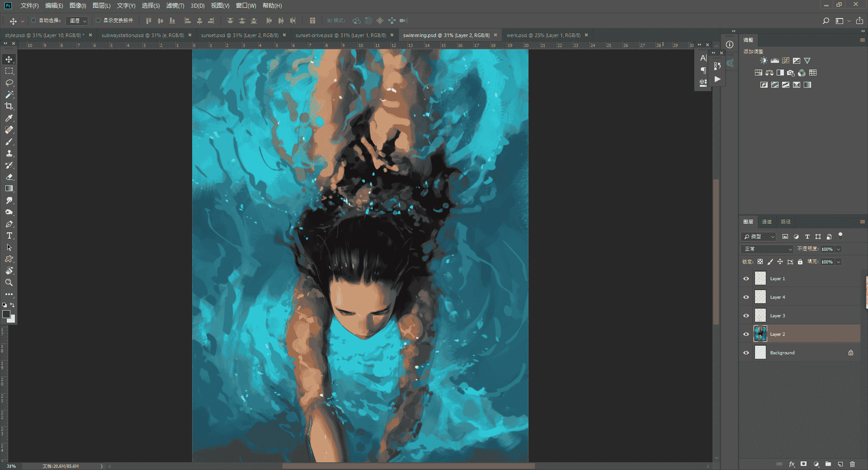Select the Eyedropper tool
The width and height of the screenshot is (868, 470).
tap(9, 118)
